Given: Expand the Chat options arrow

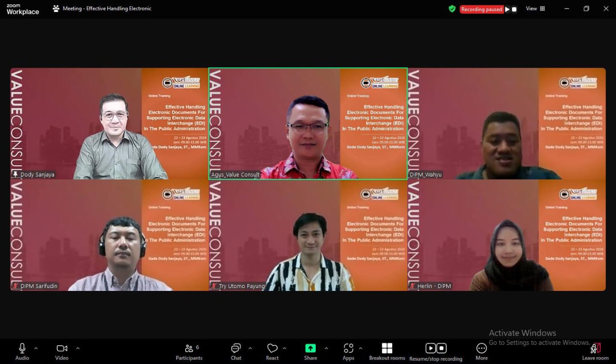Looking at the screenshot, I should click(250, 348).
